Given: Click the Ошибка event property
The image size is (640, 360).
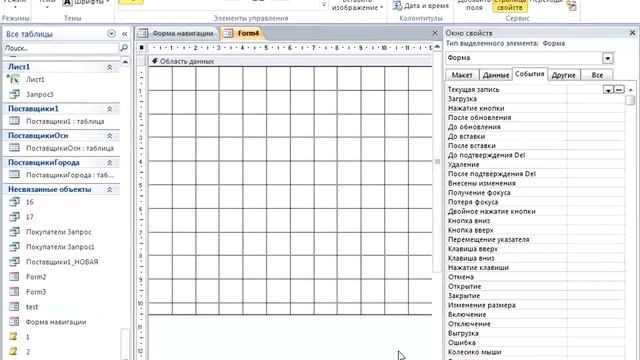Looking at the screenshot, I should pos(536,342).
